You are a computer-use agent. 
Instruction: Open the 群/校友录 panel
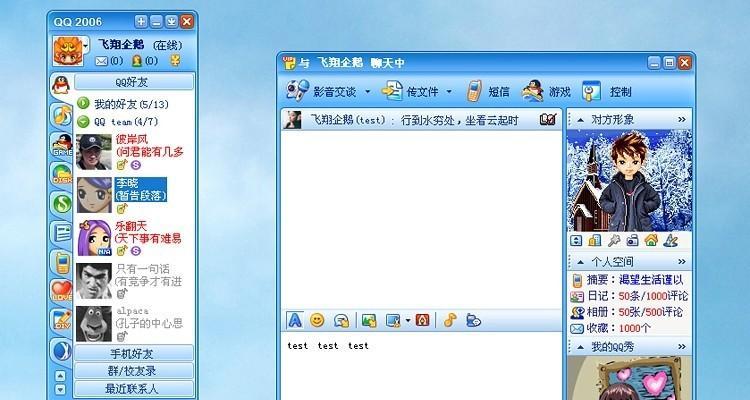[134, 370]
